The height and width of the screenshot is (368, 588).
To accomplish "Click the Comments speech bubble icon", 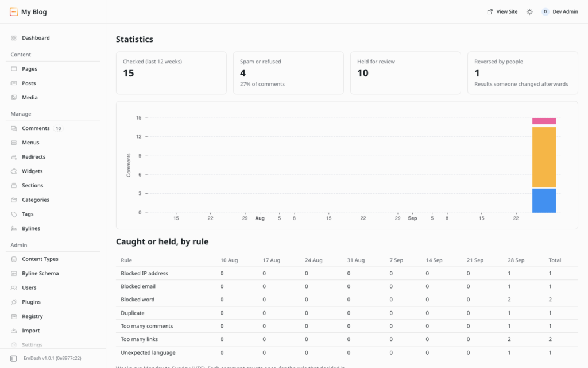I will pos(14,128).
